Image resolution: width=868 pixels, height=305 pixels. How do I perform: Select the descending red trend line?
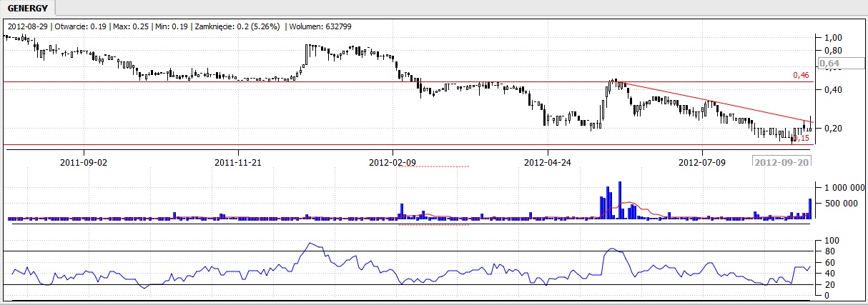[x=715, y=102]
